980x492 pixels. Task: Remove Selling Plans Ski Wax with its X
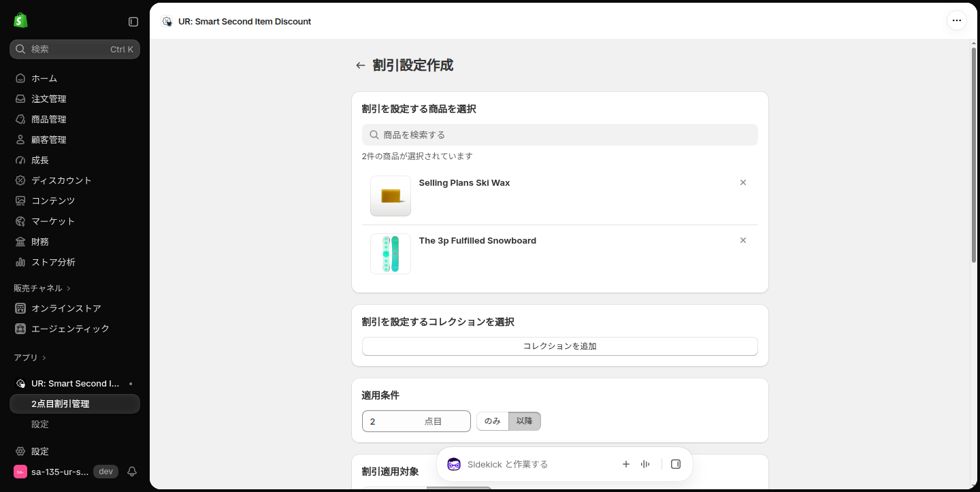coord(743,182)
